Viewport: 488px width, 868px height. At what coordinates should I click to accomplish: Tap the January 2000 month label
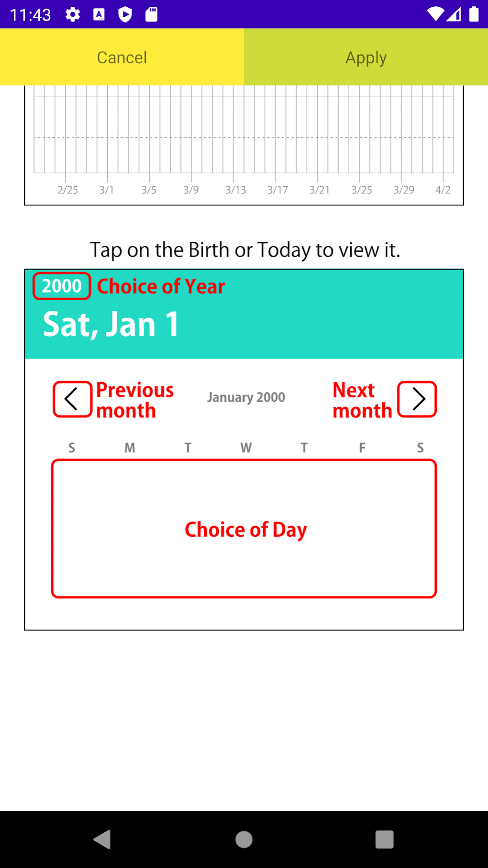tap(246, 397)
